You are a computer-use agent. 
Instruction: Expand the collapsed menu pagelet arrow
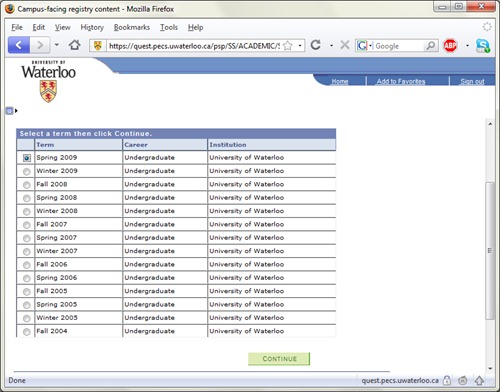pos(16,111)
